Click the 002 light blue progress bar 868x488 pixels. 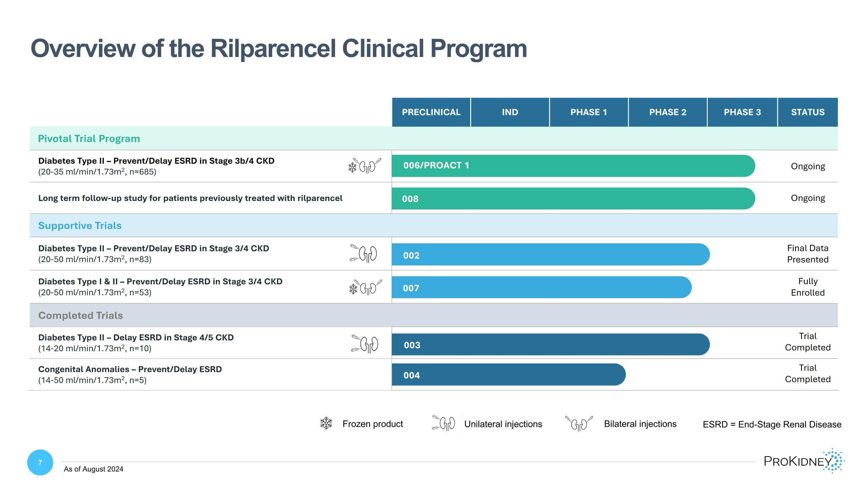(551, 255)
